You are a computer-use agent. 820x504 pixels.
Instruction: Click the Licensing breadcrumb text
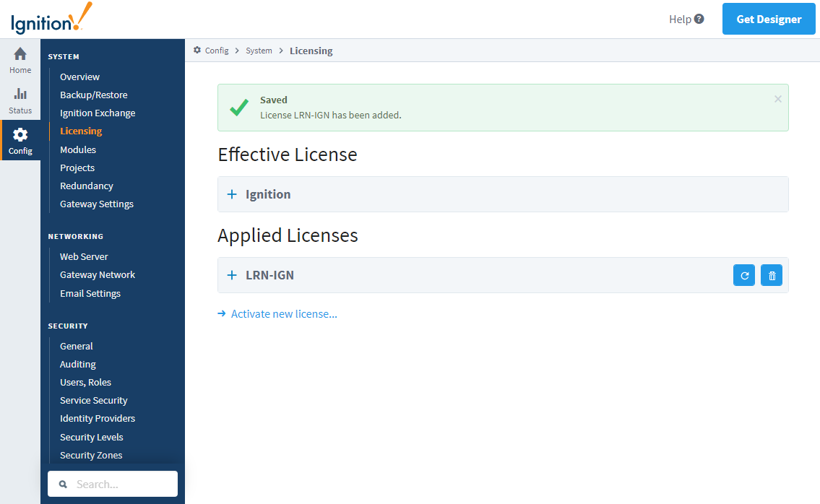point(311,51)
